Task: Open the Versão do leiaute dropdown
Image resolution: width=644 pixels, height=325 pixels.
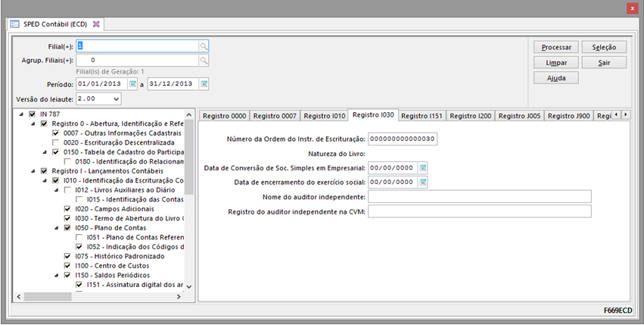Action: pos(117,98)
